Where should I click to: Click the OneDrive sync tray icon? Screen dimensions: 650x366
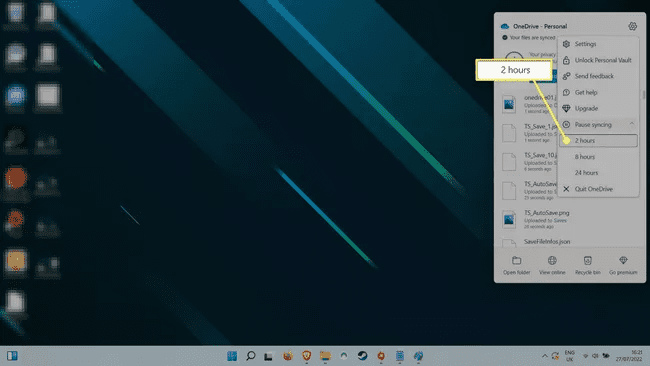555,356
